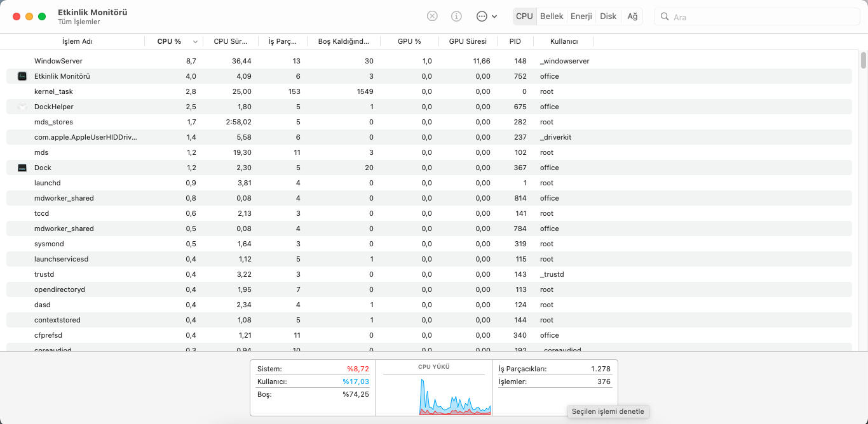Viewport: 868px width, 424px height.
Task: Click the Etkinlik Monitörü app icon in list
Action: 22,76
